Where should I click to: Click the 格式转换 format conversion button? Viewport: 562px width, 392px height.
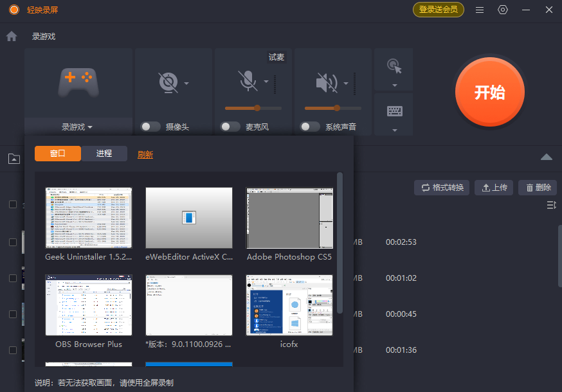pyautogui.click(x=442, y=187)
